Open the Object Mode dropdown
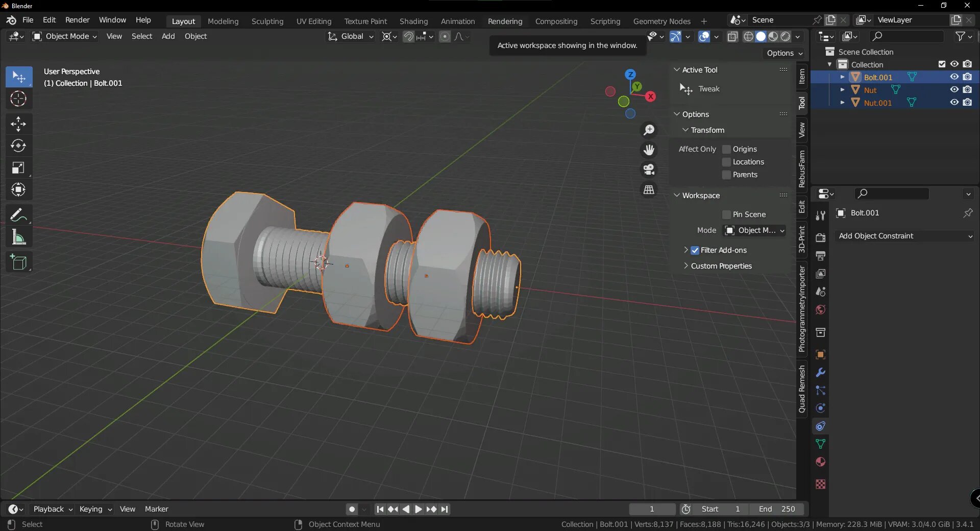980x531 pixels. 64,36
